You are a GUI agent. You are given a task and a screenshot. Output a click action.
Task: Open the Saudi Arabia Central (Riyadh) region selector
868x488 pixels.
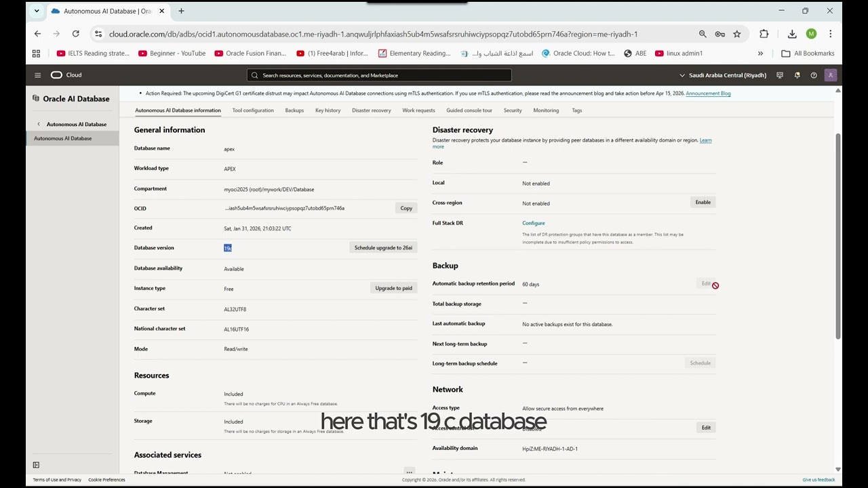(723, 75)
